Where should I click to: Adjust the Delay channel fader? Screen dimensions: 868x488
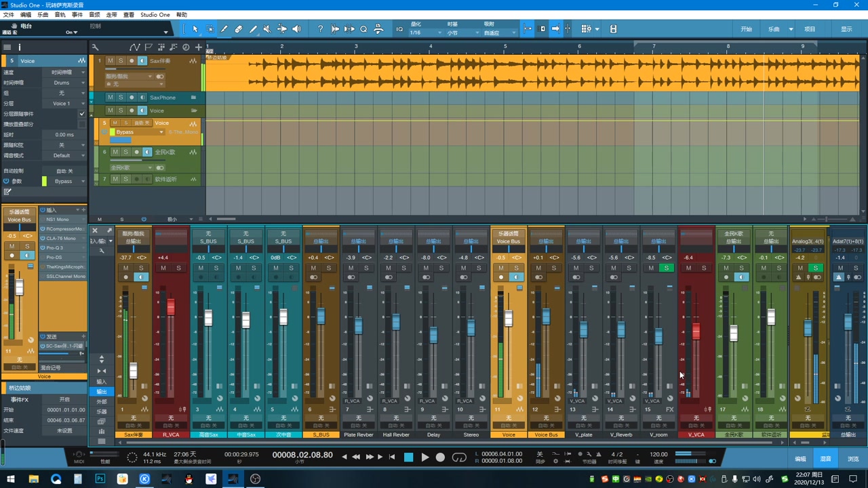433,334
